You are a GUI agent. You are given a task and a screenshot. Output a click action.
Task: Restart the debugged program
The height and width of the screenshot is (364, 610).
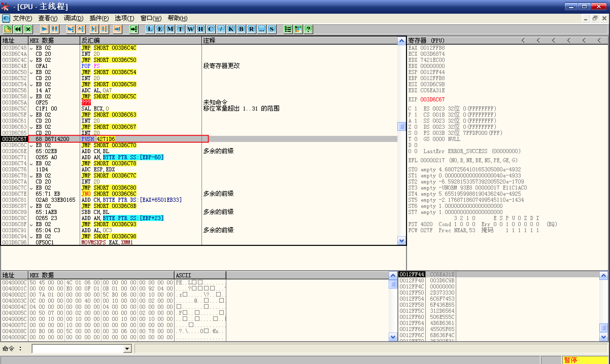point(18,29)
